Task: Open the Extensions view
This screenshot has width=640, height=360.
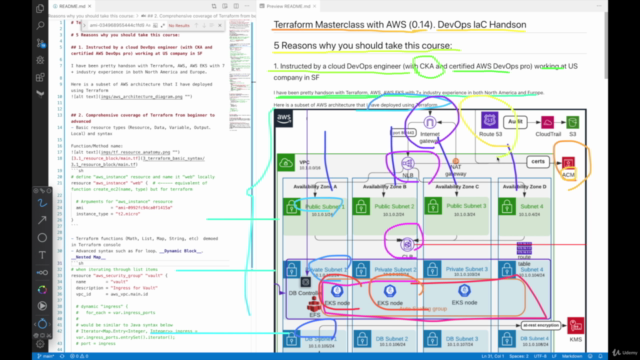Action: pyautogui.click(x=40, y=77)
